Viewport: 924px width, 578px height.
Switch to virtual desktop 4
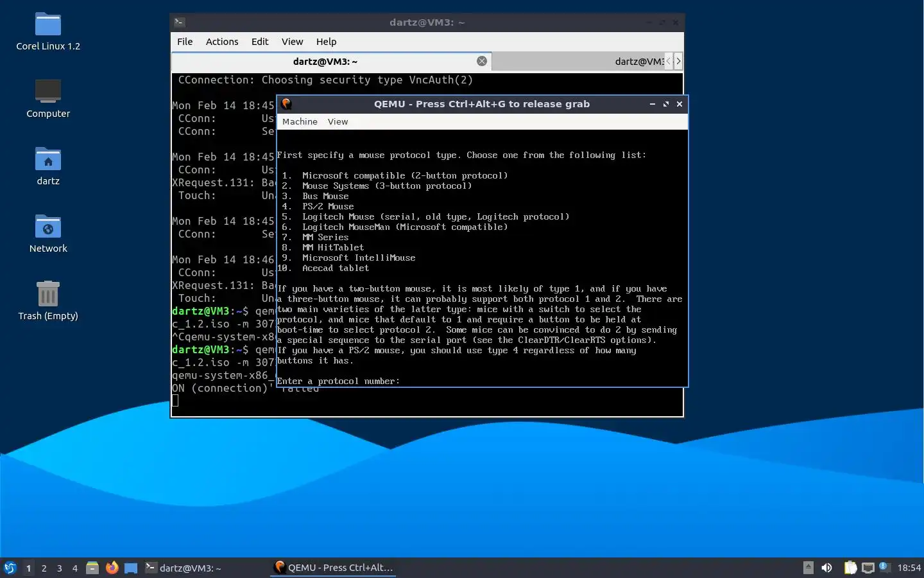click(74, 568)
